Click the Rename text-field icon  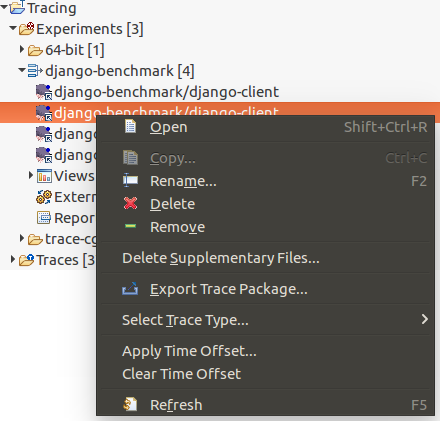coord(130,180)
